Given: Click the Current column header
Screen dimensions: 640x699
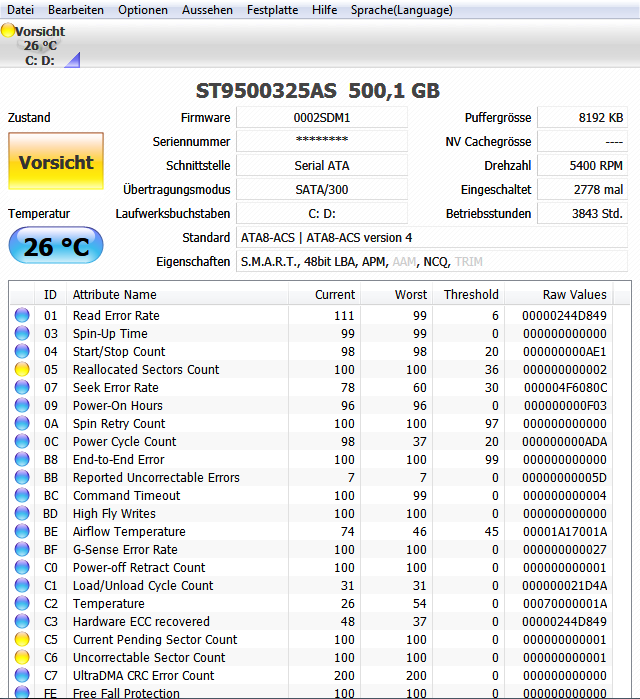Looking at the screenshot, I should click(324, 295).
